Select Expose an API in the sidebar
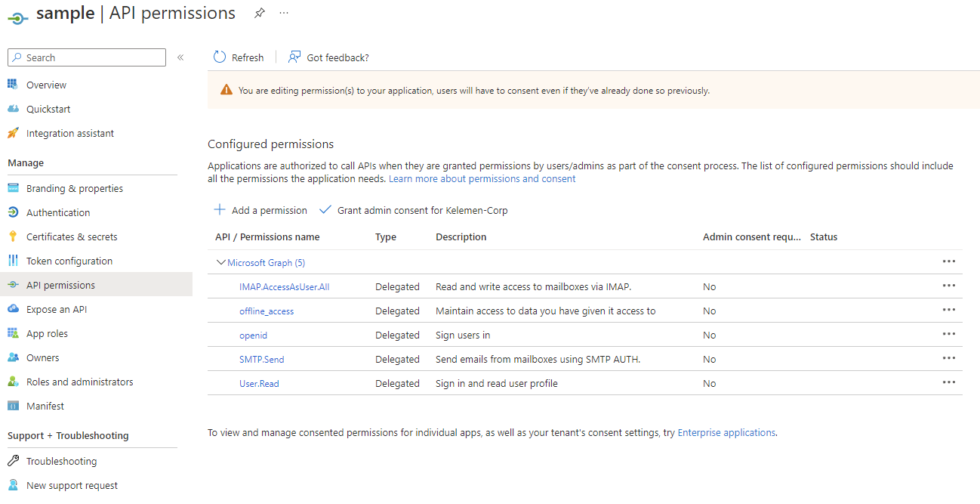 tap(57, 309)
